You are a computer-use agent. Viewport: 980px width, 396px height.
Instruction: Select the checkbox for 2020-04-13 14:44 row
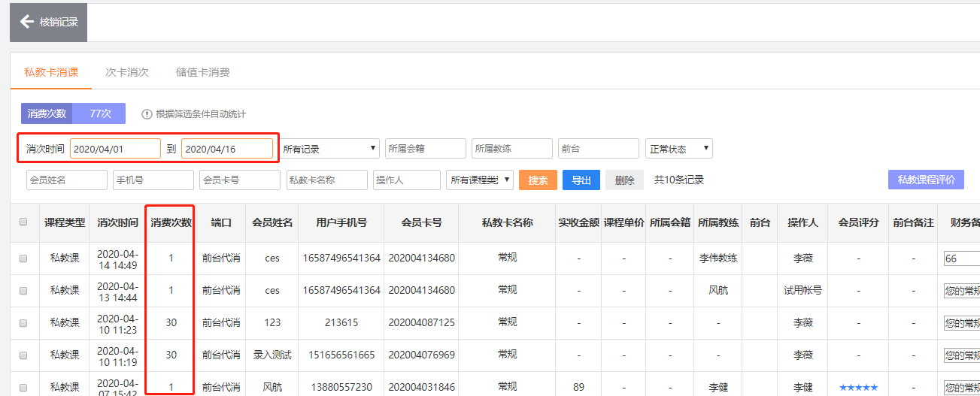23,290
